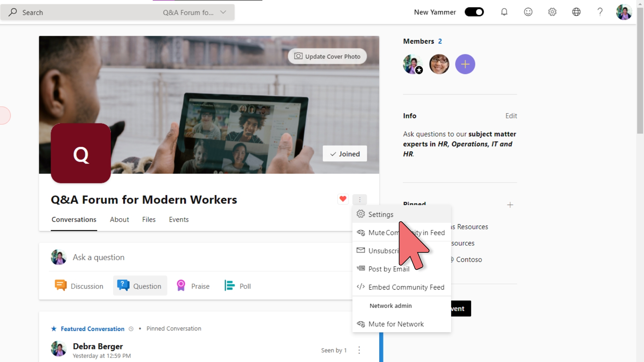
Task: Toggle the New Yammer switch
Action: 474,12
